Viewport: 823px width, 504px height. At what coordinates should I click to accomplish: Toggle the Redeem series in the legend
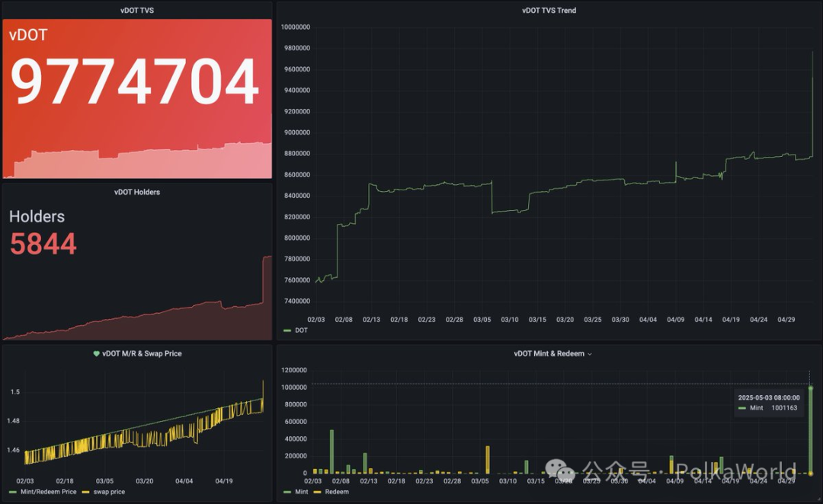(x=337, y=492)
